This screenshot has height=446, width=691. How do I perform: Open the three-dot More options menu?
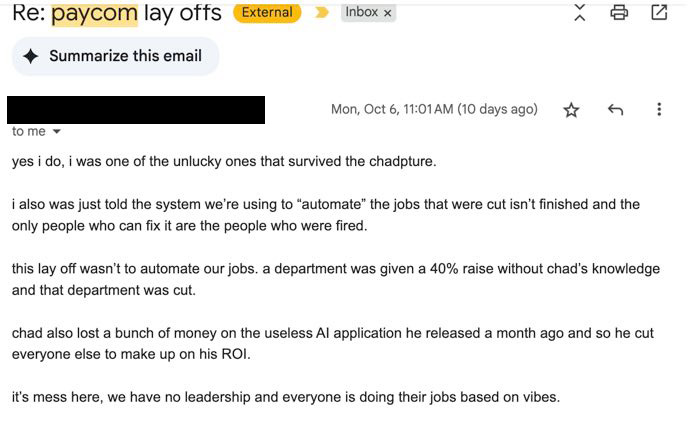click(x=659, y=110)
